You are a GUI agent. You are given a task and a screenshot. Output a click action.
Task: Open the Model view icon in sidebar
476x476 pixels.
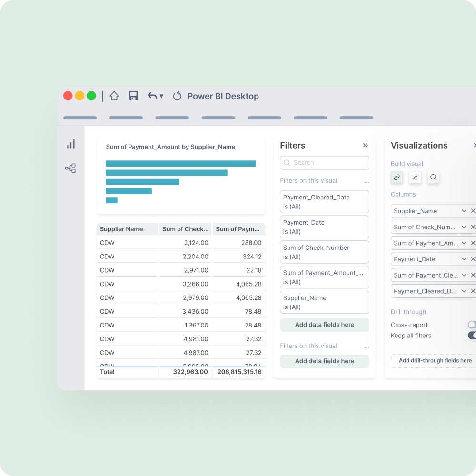point(70,168)
